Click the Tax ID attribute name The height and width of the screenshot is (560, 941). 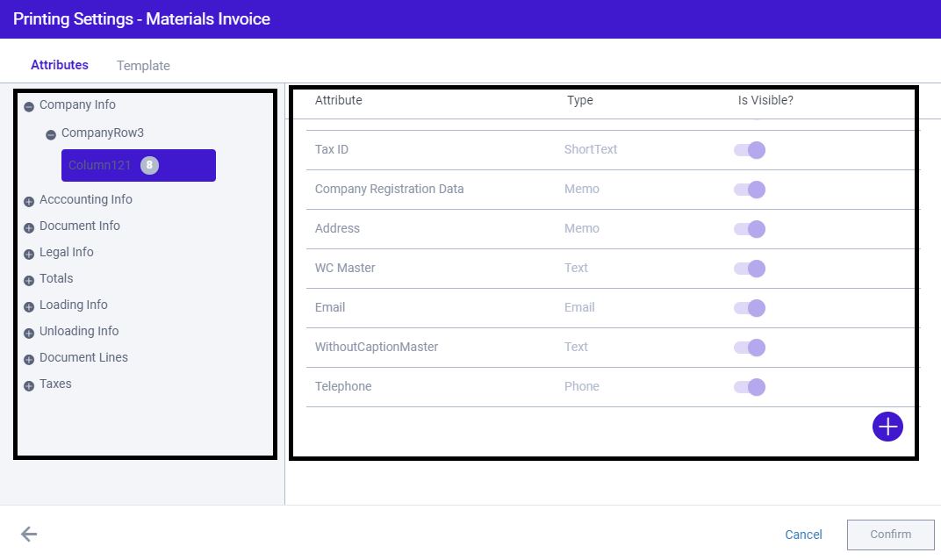[332, 149]
